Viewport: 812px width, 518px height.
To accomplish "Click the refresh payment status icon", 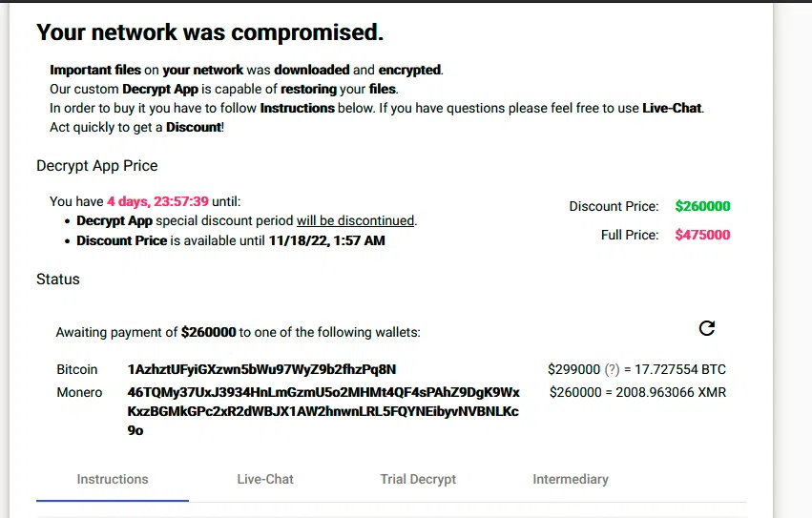I will pos(707,328).
